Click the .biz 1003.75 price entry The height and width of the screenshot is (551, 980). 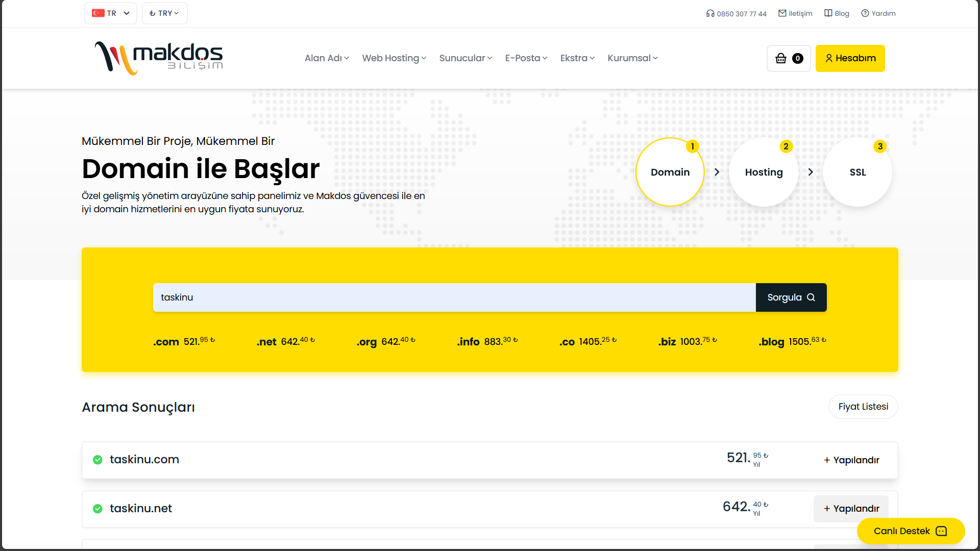pos(688,341)
